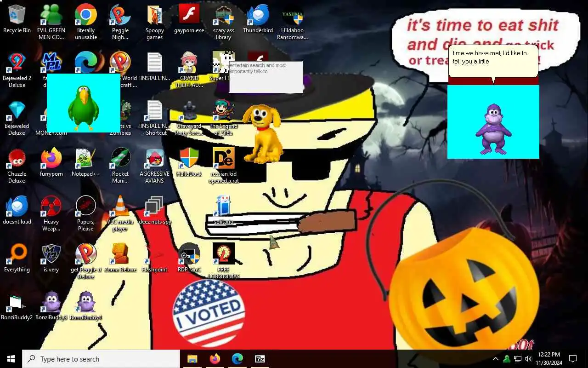
Task: Click the purple Bonzi gorilla agent
Action: tap(493, 129)
